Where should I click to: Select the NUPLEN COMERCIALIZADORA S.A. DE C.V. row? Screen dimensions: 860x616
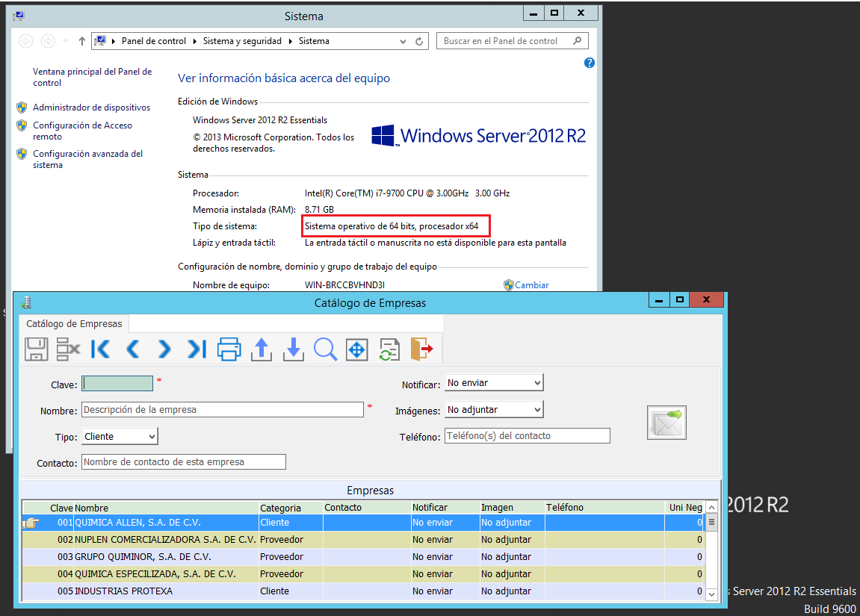pyautogui.click(x=363, y=540)
